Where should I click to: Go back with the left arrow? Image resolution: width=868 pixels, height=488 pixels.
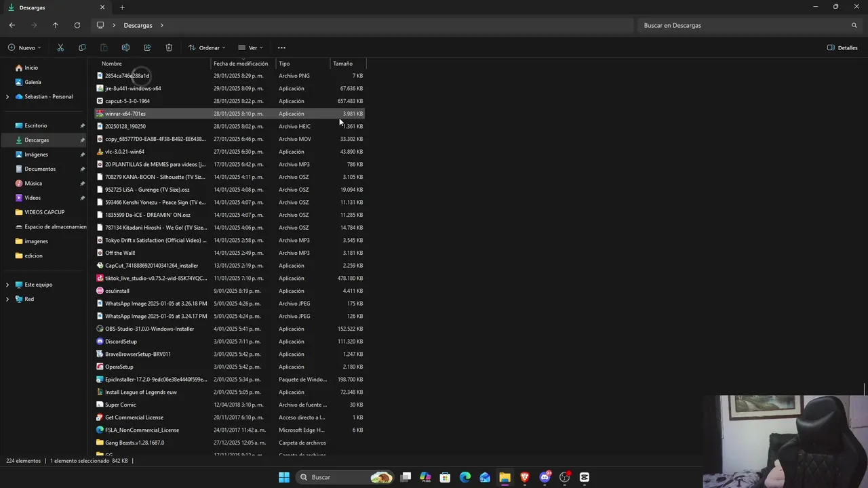click(12, 25)
